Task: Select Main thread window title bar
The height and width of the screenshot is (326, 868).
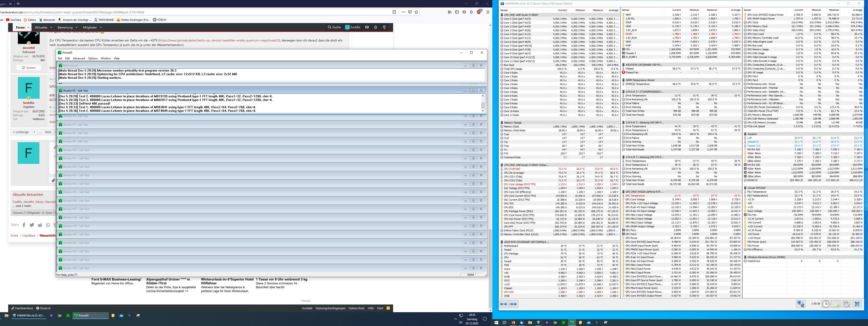Action: (x=271, y=66)
